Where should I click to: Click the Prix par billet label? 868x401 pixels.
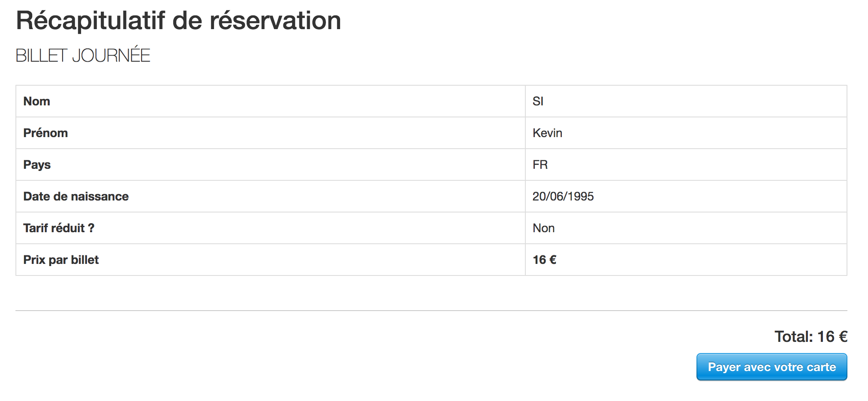pyautogui.click(x=61, y=260)
